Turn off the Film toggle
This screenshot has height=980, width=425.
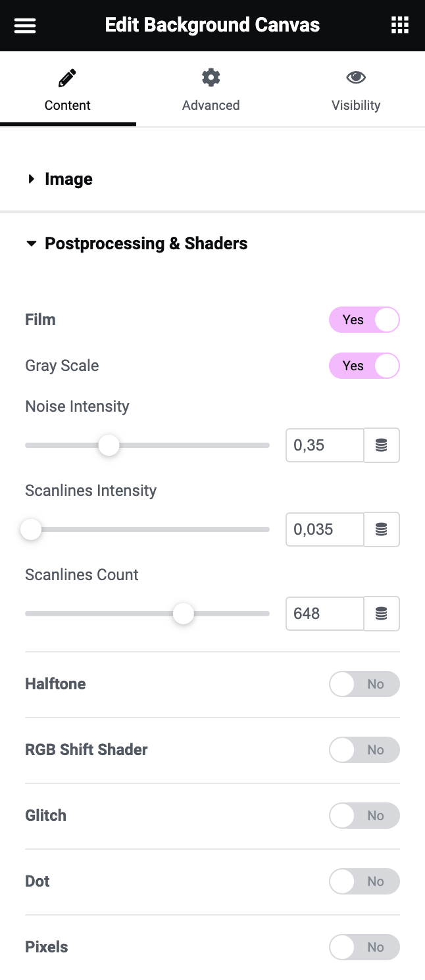click(x=364, y=320)
